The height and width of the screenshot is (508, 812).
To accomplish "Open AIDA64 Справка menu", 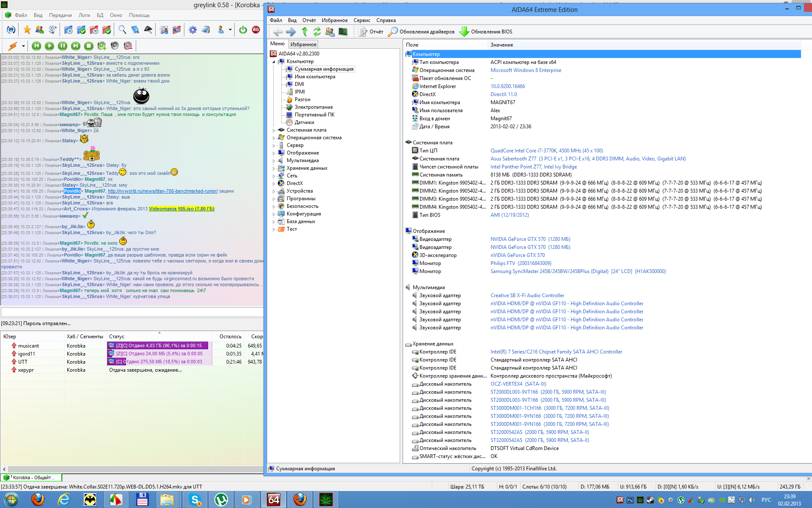I will click(386, 20).
